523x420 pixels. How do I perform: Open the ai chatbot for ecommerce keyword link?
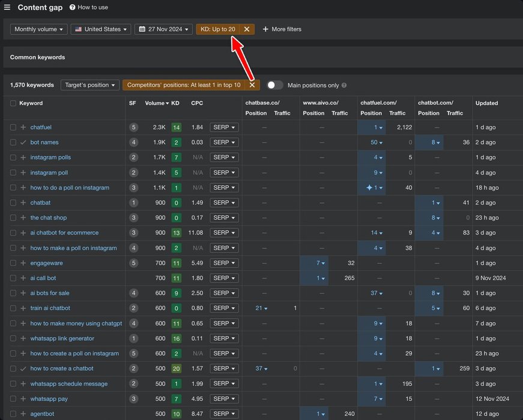click(64, 233)
